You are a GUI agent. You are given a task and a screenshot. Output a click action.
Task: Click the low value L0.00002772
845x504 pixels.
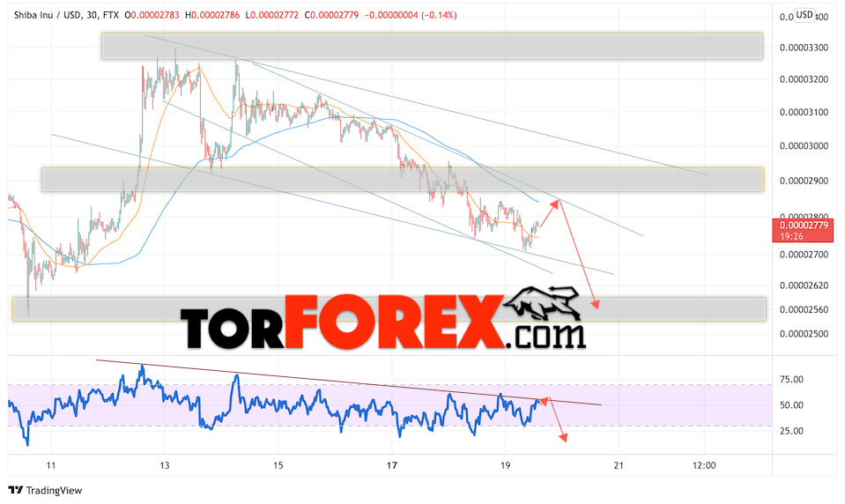pos(271,15)
